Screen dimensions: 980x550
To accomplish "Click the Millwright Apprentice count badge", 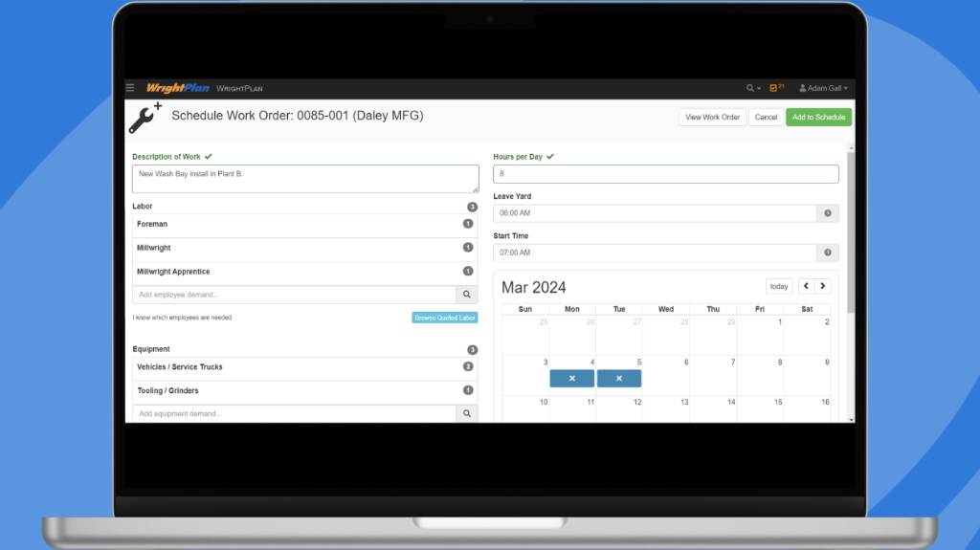I will click(467, 272).
